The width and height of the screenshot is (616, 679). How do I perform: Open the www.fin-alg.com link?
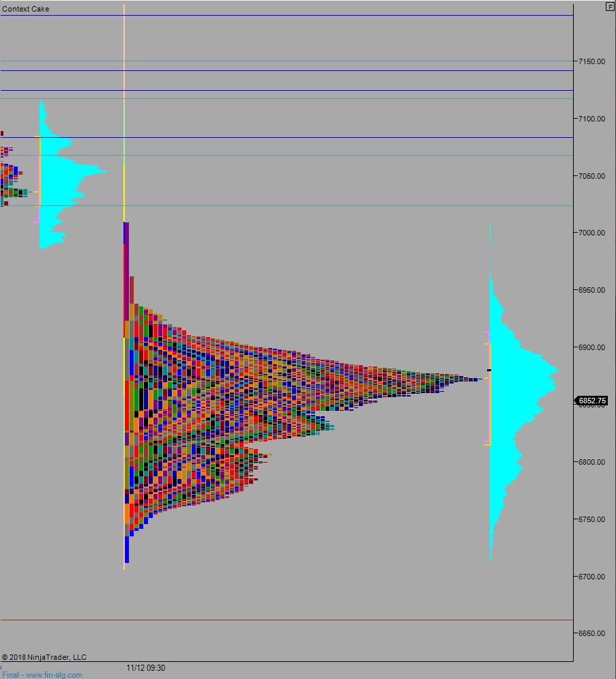pyautogui.click(x=54, y=675)
